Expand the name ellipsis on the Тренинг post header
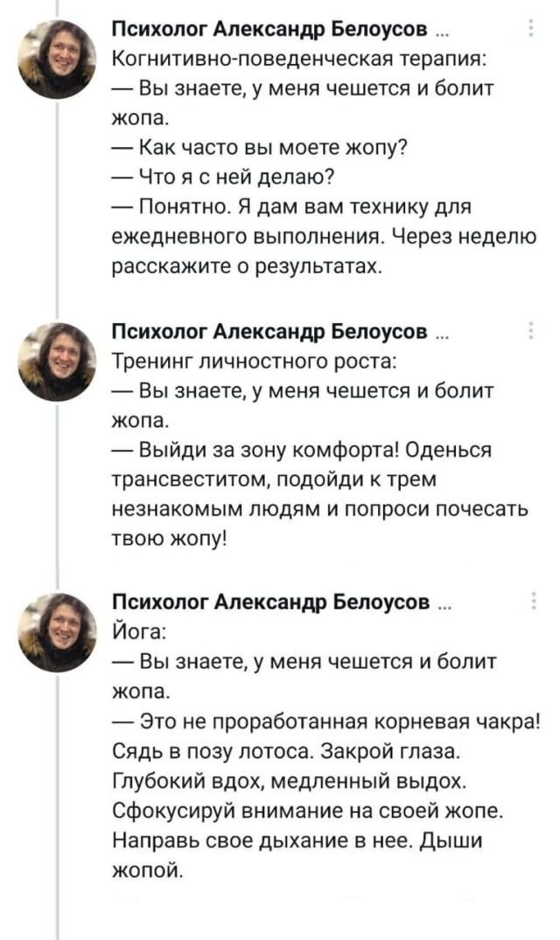Screen dimensions: 560x940 442,336
